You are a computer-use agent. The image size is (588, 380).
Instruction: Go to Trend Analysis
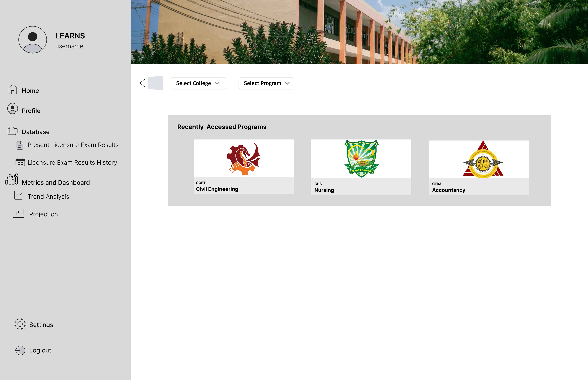tap(48, 197)
